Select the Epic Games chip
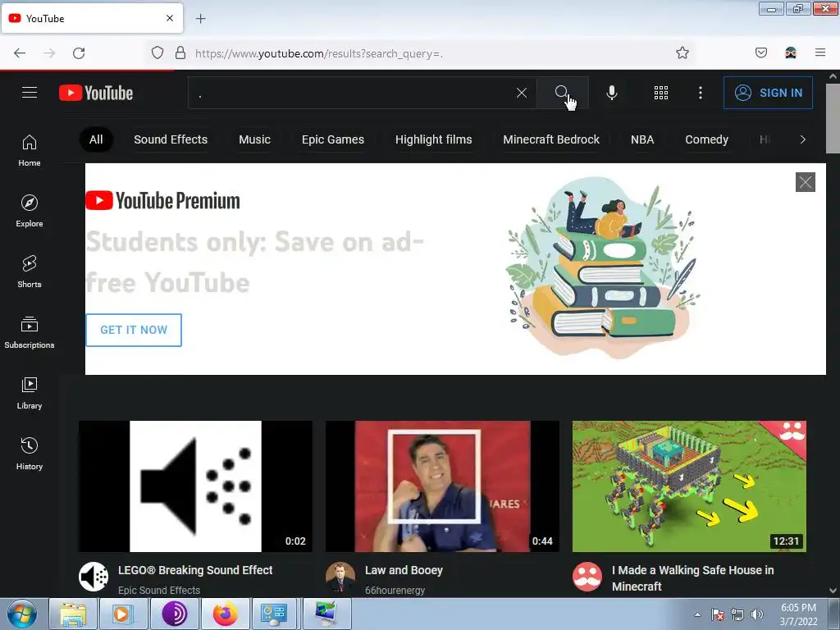The image size is (840, 630). click(x=333, y=139)
